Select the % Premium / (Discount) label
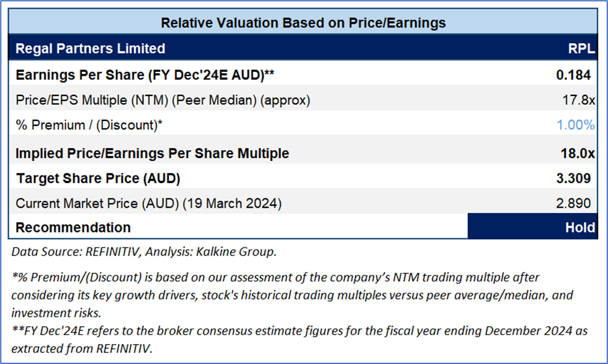This screenshot has height=364, width=608. (x=89, y=125)
